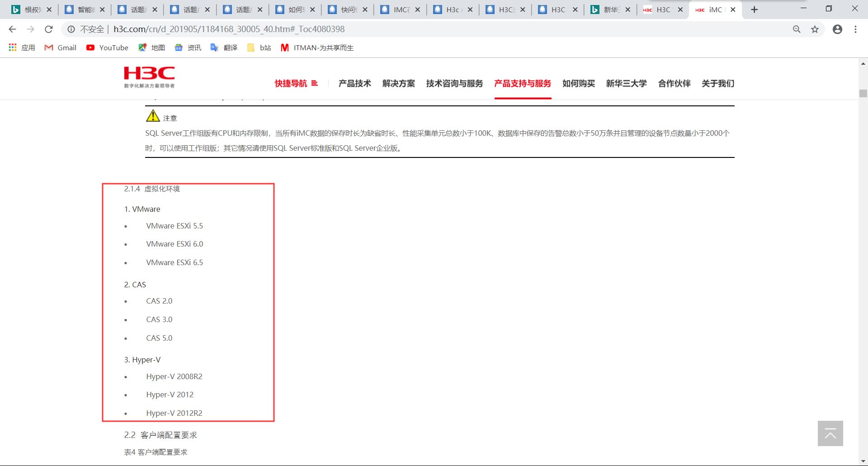The width and height of the screenshot is (868, 466).
Task: Click the heading 2.2 客户端配置要求
Action: point(160,435)
